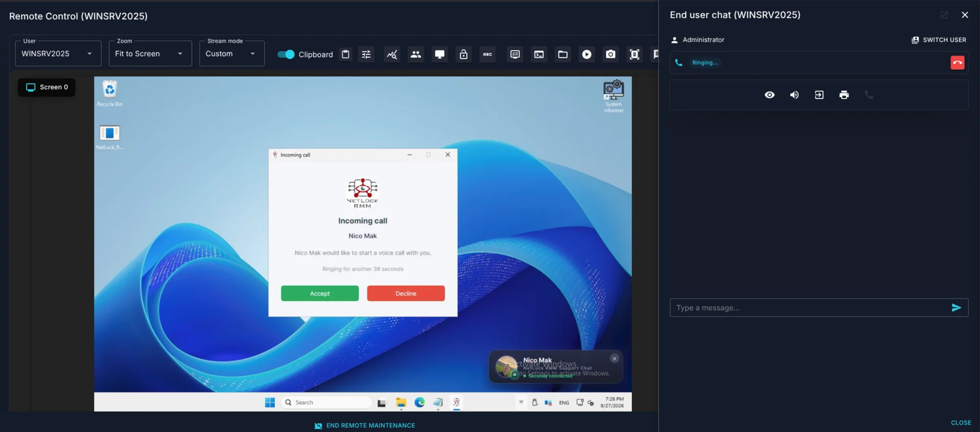This screenshot has height=432, width=980.
Task: Click the SWITCH USER button
Action: (x=939, y=40)
